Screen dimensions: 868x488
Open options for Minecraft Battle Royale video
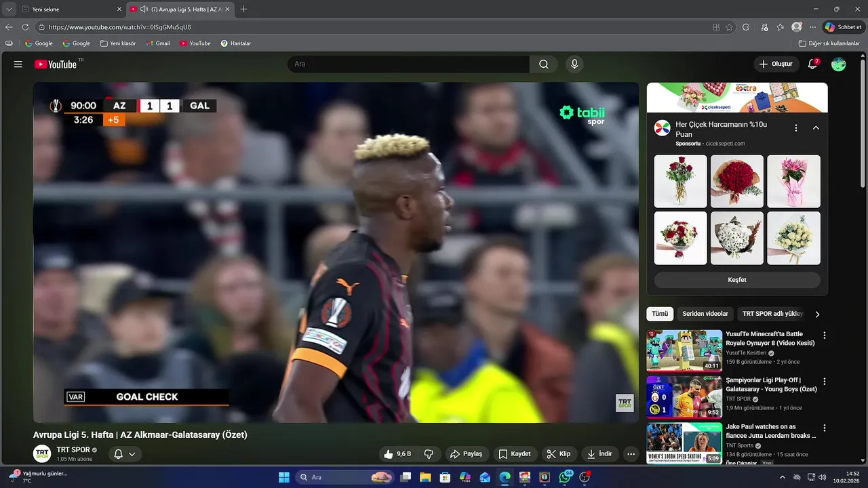pos(825,335)
